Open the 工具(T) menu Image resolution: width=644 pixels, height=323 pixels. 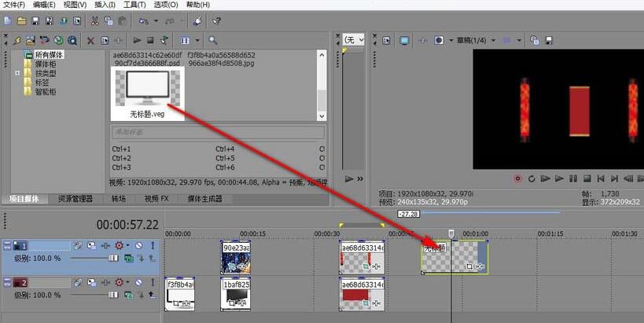(134, 5)
